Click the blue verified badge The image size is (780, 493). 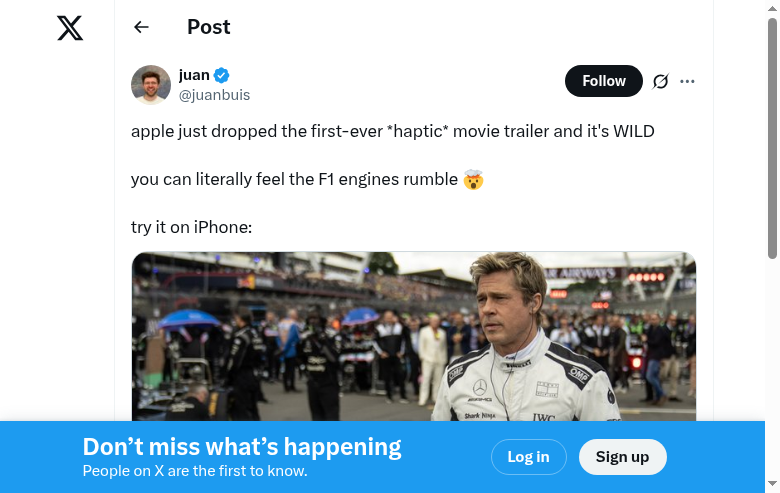[222, 75]
